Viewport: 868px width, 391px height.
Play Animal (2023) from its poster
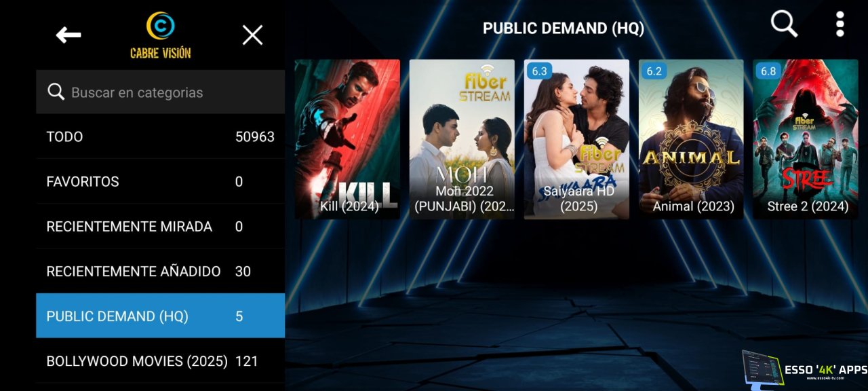click(x=691, y=139)
